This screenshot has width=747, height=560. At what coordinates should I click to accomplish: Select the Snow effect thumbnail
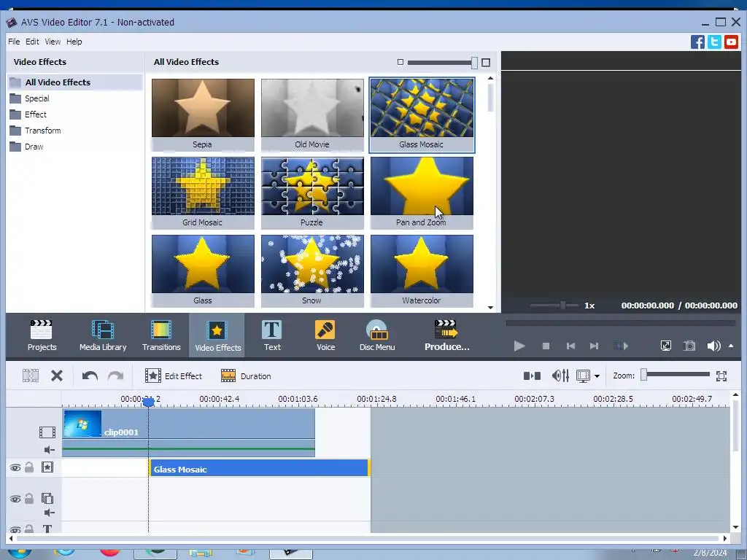click(312, 271)
